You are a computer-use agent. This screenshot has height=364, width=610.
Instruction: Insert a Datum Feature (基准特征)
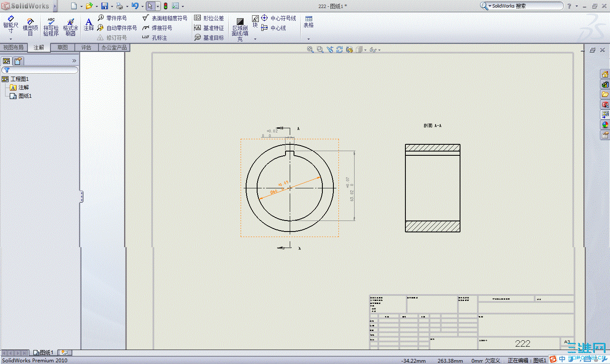(x=209, y=28)
